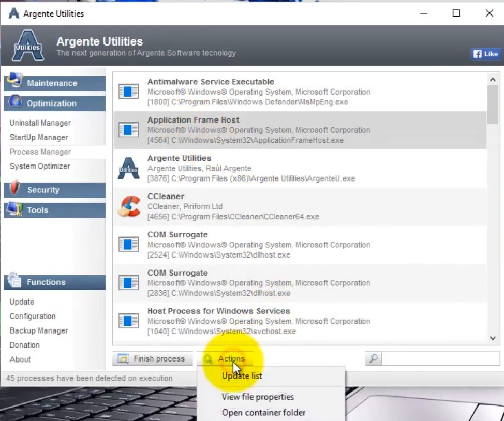
Task: Click the processes detected status bar text
Action: 90,378
